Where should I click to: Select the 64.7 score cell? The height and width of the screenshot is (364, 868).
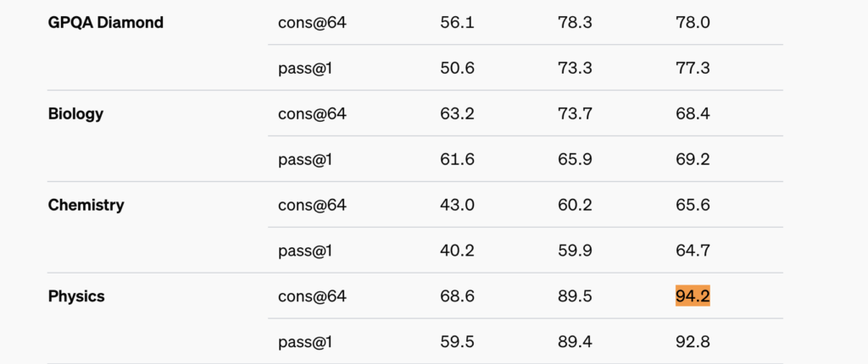[x=693, y=251]
